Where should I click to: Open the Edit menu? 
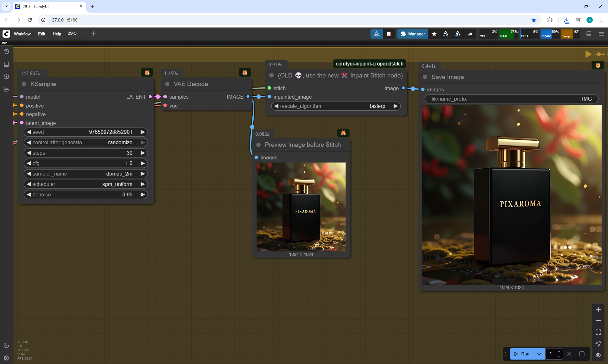(x=41, y=34)
